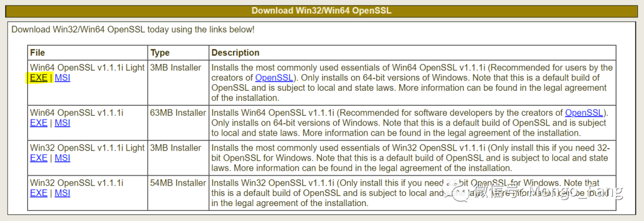Click EXE link under Win64 OpenSSL v1.1.1i (63MB)

point(39,122)
